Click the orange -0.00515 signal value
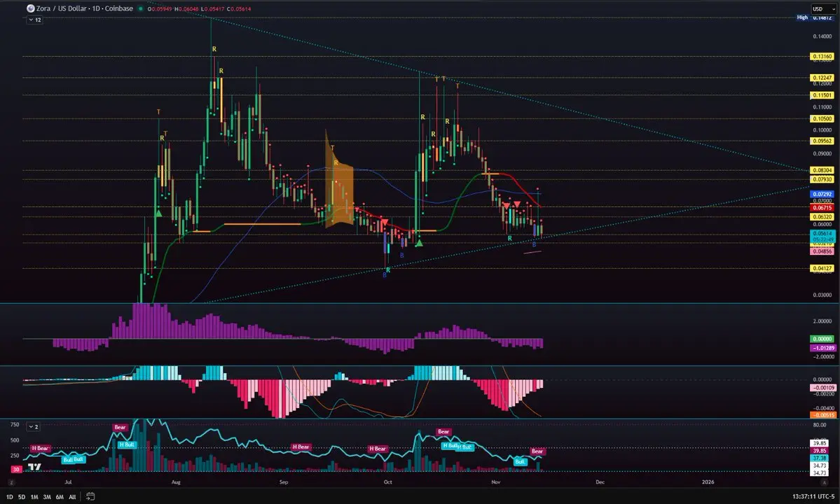Image resolution: width=840 pixels, height=504 pixels. (x=822, y=414)
